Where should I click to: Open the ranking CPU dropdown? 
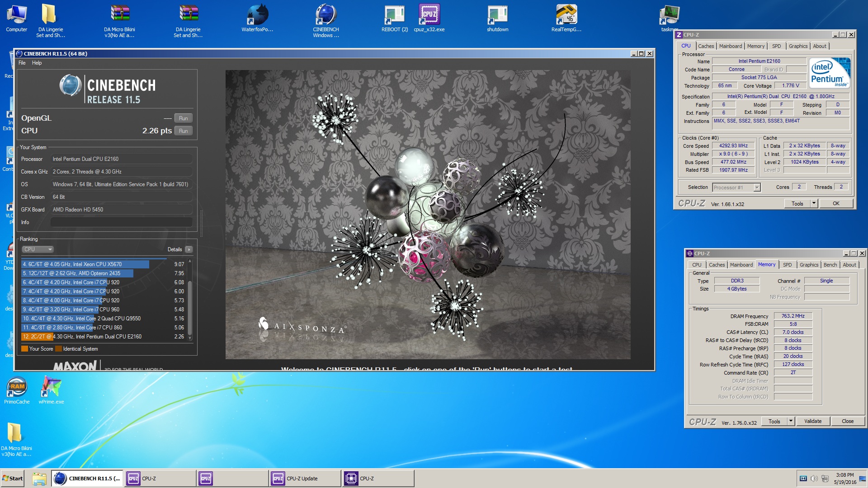(38, 249)
